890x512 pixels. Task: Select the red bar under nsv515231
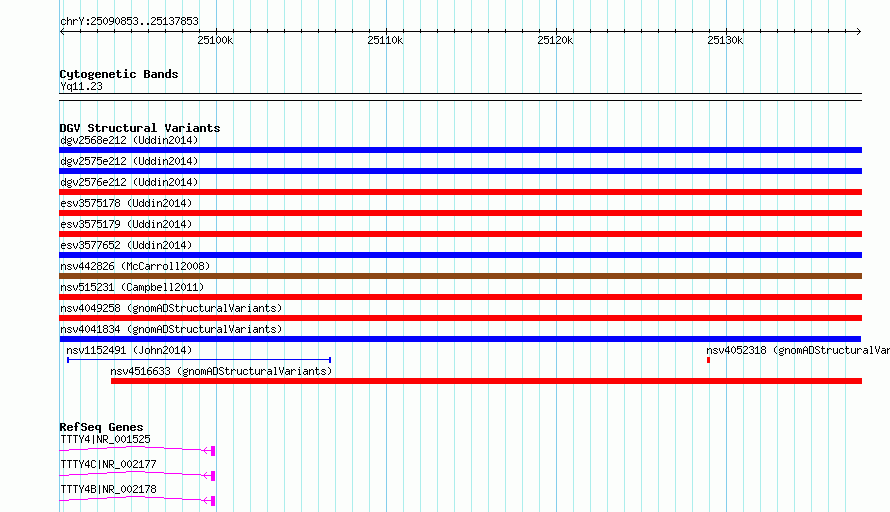pos(460,297)
